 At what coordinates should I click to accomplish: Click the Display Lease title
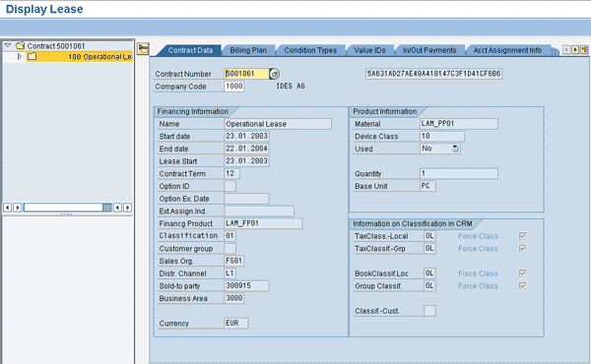[x=44, y=9]
